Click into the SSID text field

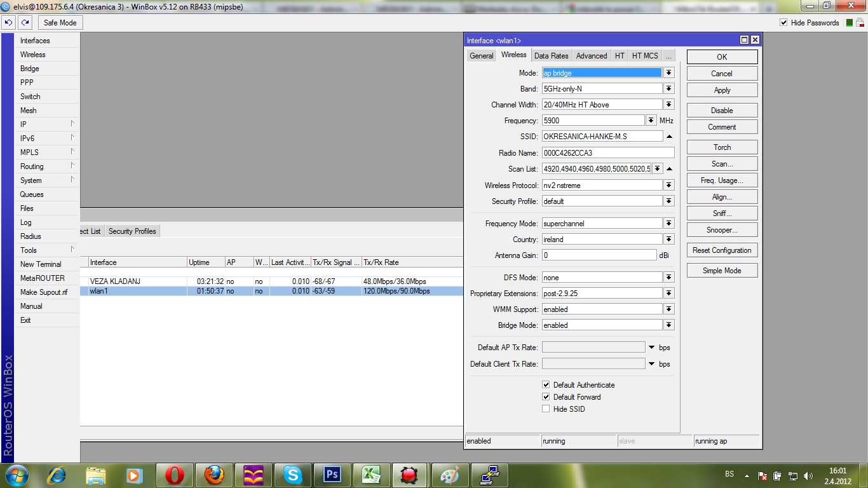coord(602,137)
